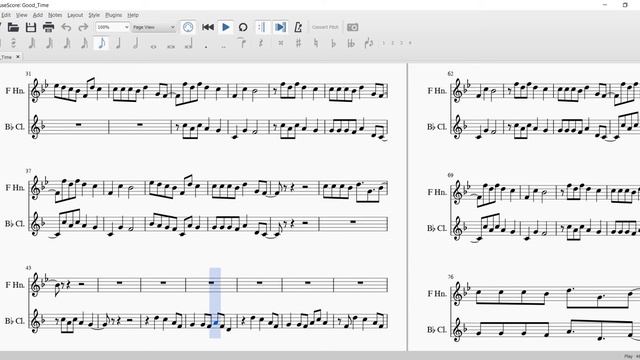Open a score file with the folder icon
The image size is (640, 360).
[13, 27]
